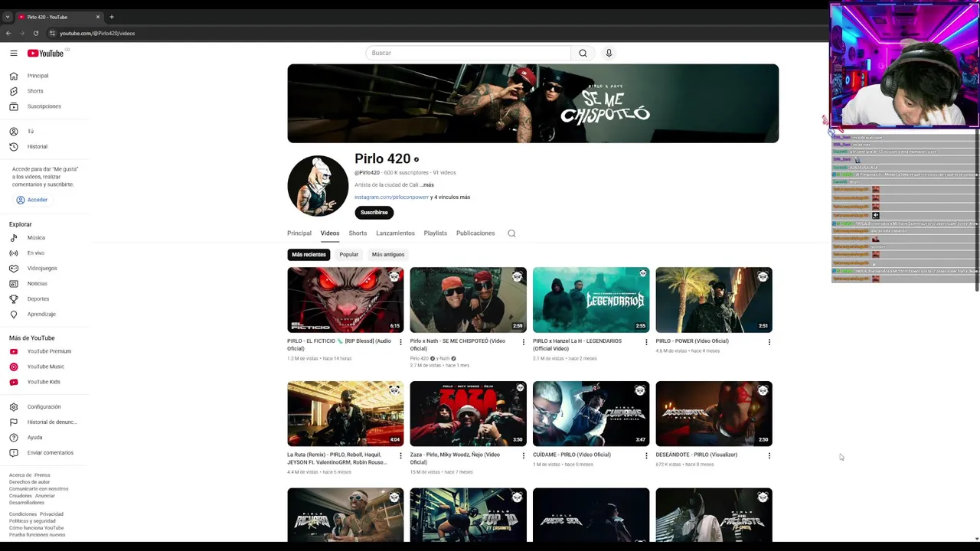Open options menu for Zaza video

pyautogui.click(x=524, y=455)
